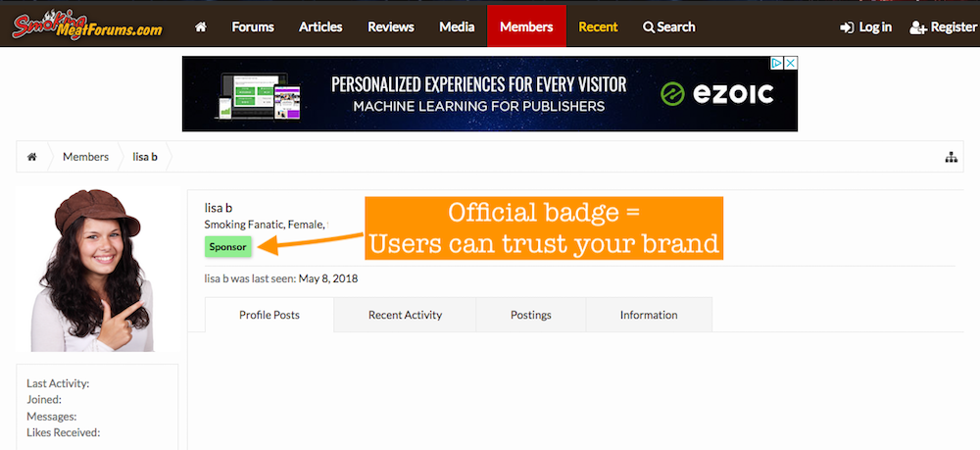Open the SmokingMeatForums.com logo
The image size is (980, 450).
87,25
